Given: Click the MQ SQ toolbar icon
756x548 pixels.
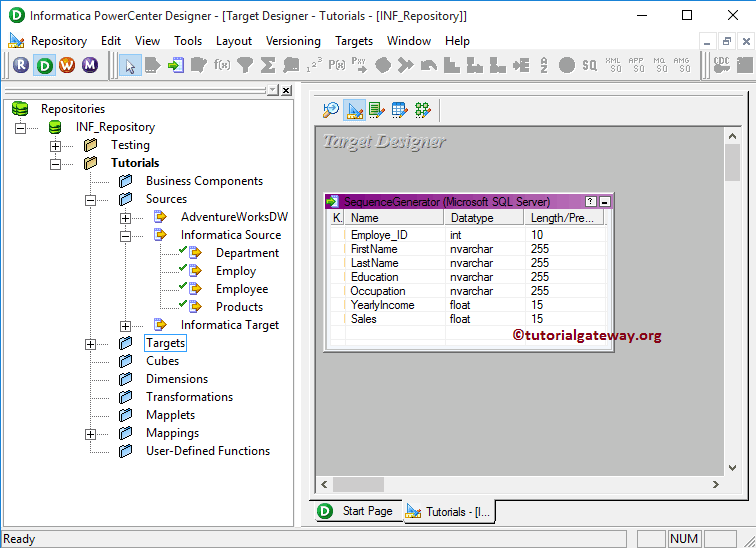Looking at the screenshot, I should [660, 65].
